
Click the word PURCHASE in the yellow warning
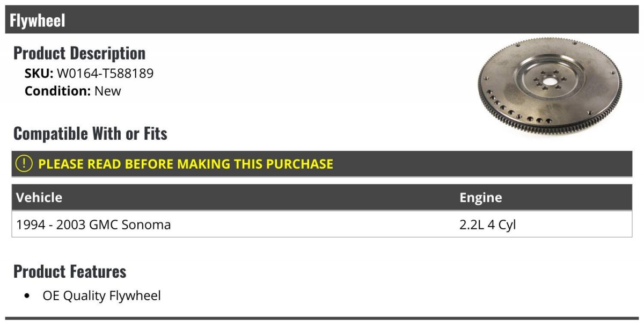(x=298, y=164)
